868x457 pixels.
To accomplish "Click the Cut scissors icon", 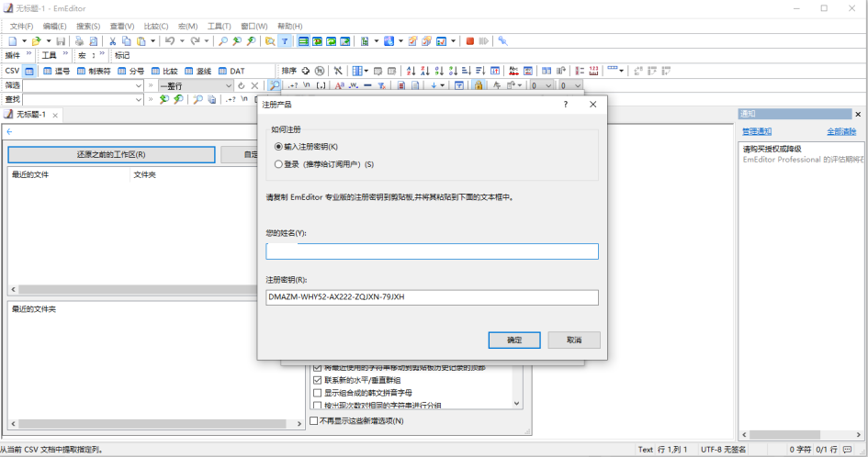I will coord(112,41).
